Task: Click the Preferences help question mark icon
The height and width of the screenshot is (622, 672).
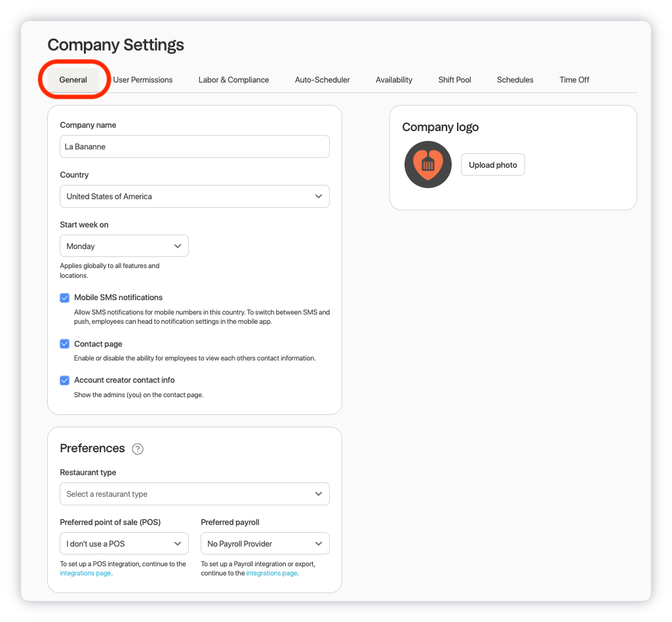Action: coord(138,449)
